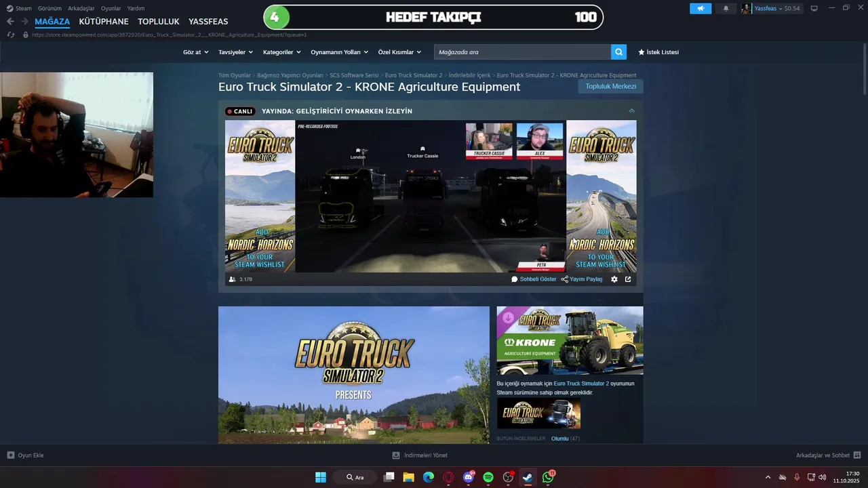This screenshot has height=488, width=868.
Task: Open WhatsApp from the taskbar
Action: (548, 477)
